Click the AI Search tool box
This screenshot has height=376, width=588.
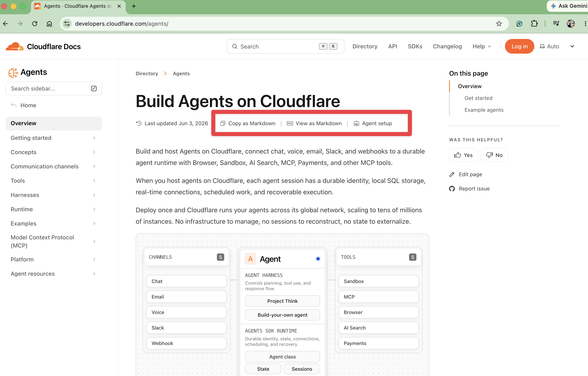[x=378, y=328]
